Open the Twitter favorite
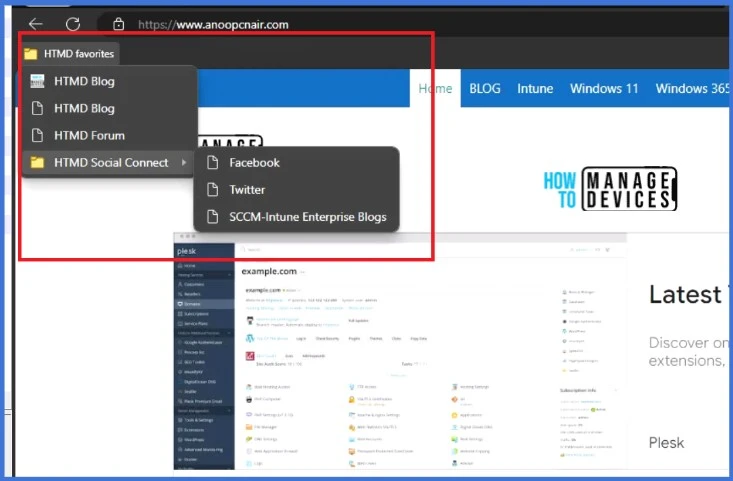This screenshot has height=481, width=733. pos(296,190)
